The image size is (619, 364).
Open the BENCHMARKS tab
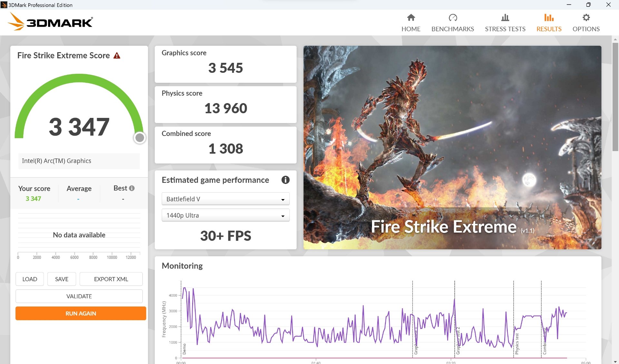click(453, 23)
